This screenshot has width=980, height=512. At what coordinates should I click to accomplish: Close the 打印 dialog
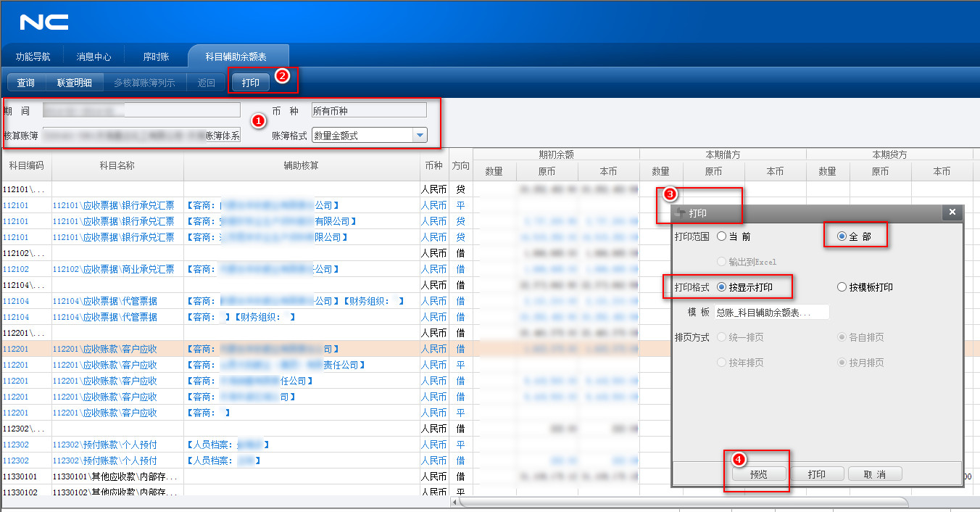pyautogui.click(x=952, y=212)
